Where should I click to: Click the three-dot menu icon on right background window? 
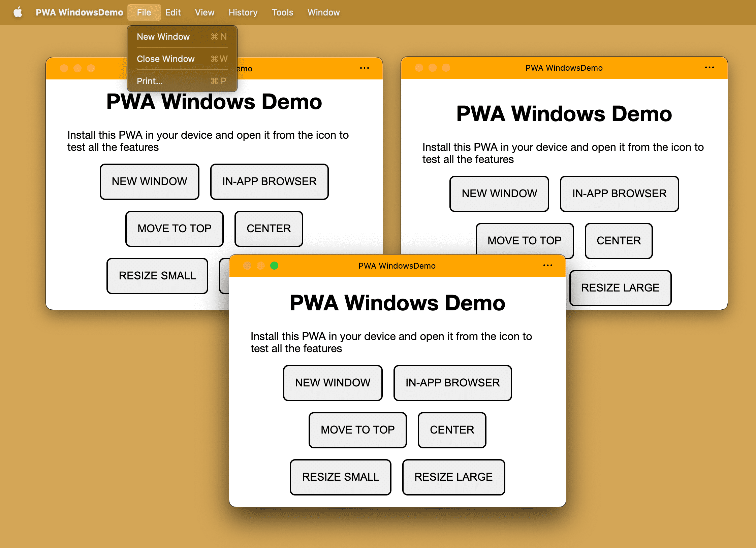710,68
